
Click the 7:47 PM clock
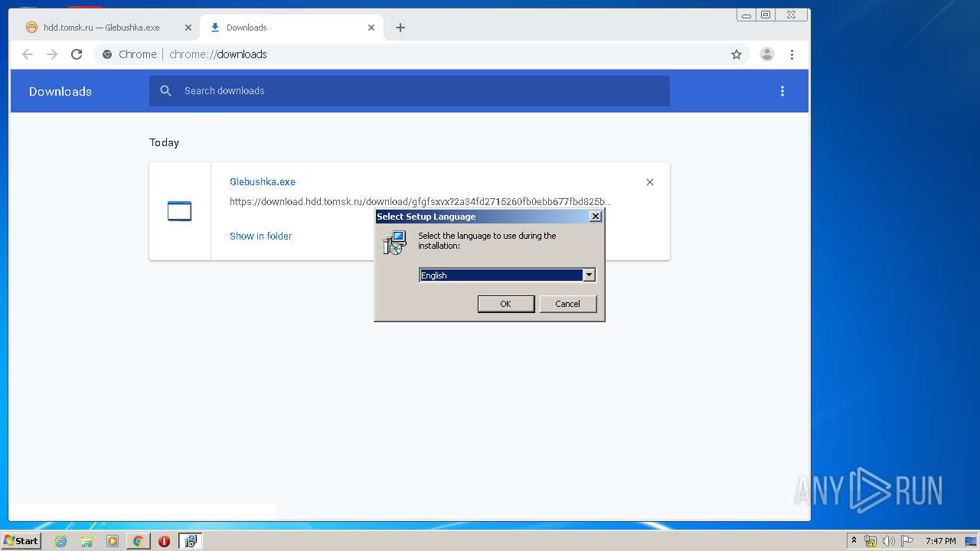coord(940,541)
